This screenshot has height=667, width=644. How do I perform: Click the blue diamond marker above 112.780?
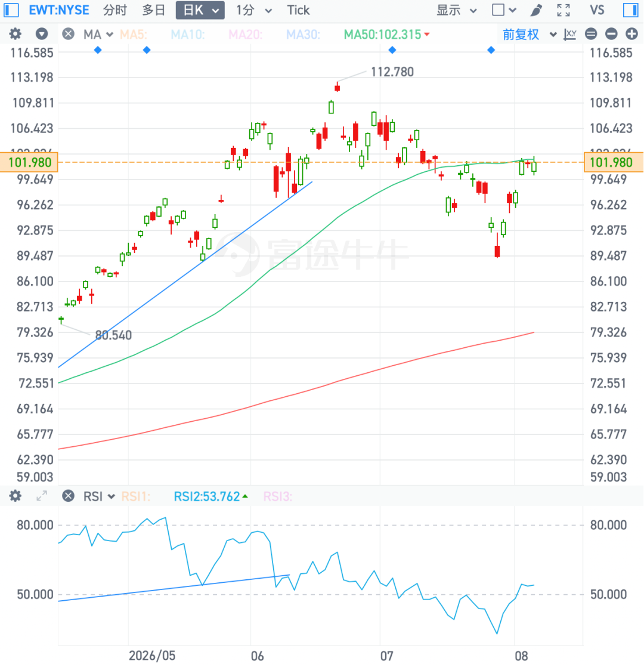(x=392, y=50)
